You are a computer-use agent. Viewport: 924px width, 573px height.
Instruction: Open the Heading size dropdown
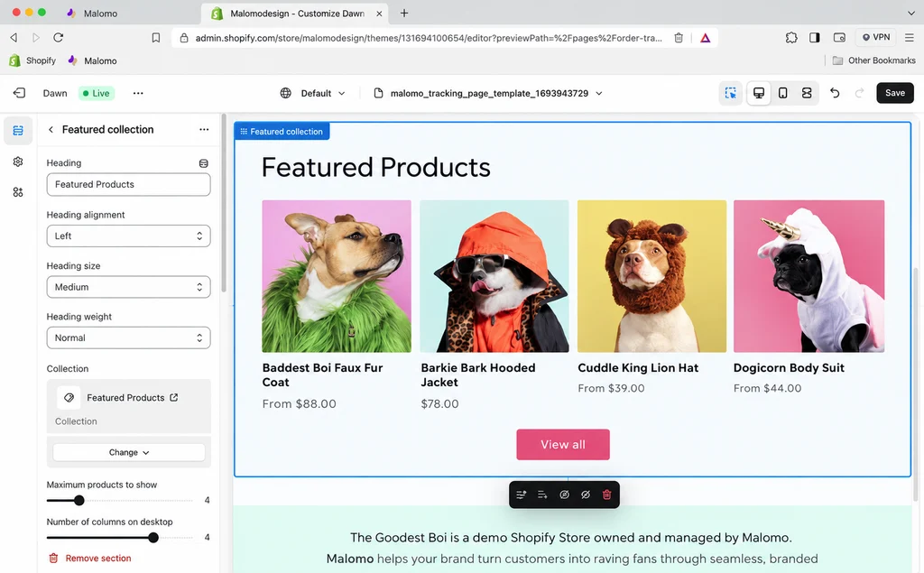tap(128, 287)
